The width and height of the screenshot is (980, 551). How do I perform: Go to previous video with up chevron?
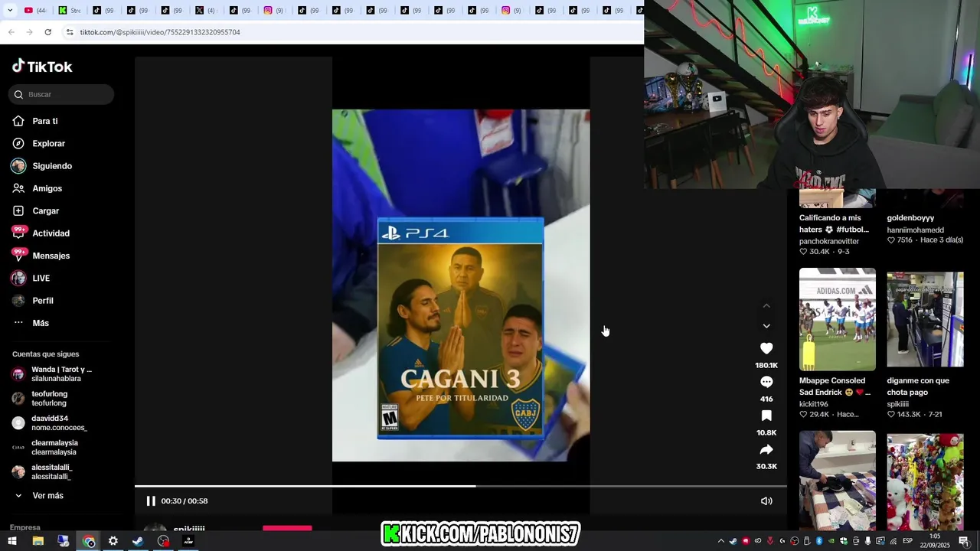click(x=766, y=306)
